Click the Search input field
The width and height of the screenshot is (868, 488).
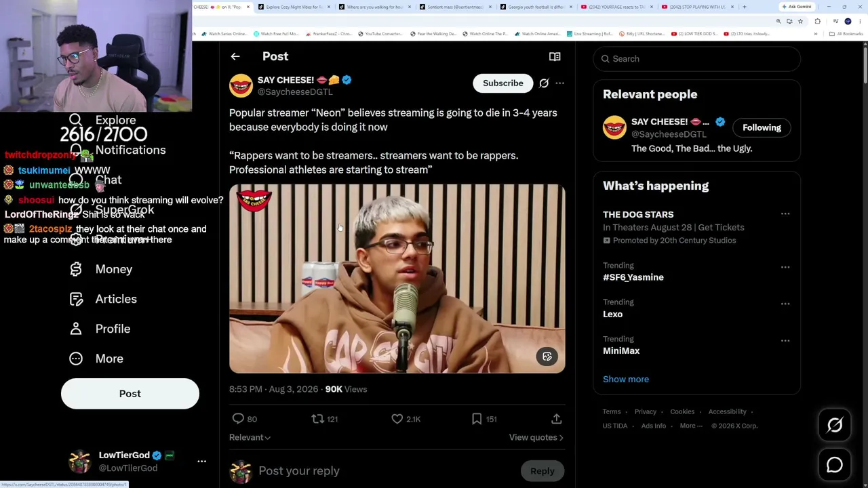(696, 59)
